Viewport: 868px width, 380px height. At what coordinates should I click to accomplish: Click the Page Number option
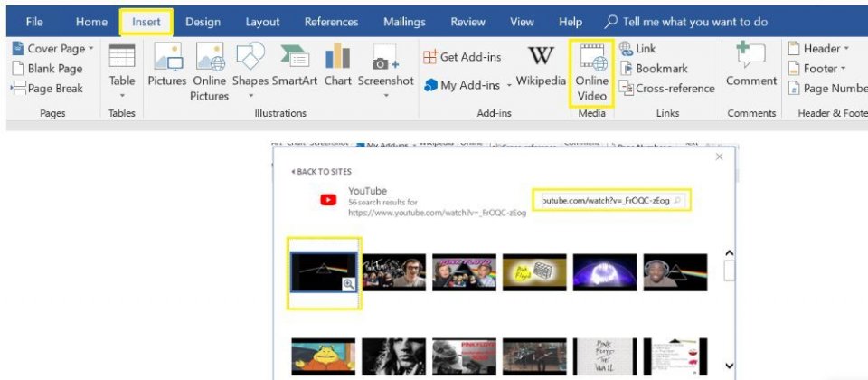coord(827,88)
